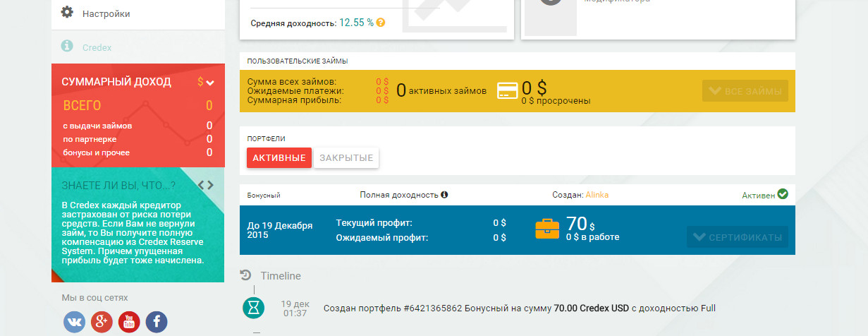The image size is (868, 336).
Task: Click the 'бонусы и прочее' row
Action: pos(137,152)
